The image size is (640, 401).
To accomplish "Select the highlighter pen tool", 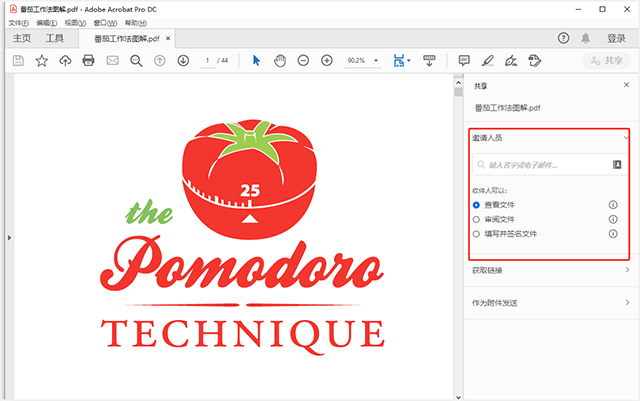I will pyautogui.click(x=487, y=61).
